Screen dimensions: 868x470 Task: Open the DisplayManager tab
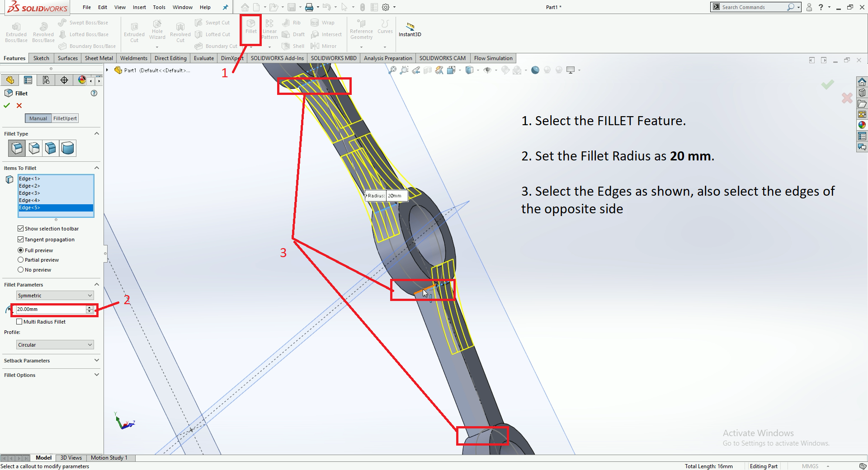point(81,80)
